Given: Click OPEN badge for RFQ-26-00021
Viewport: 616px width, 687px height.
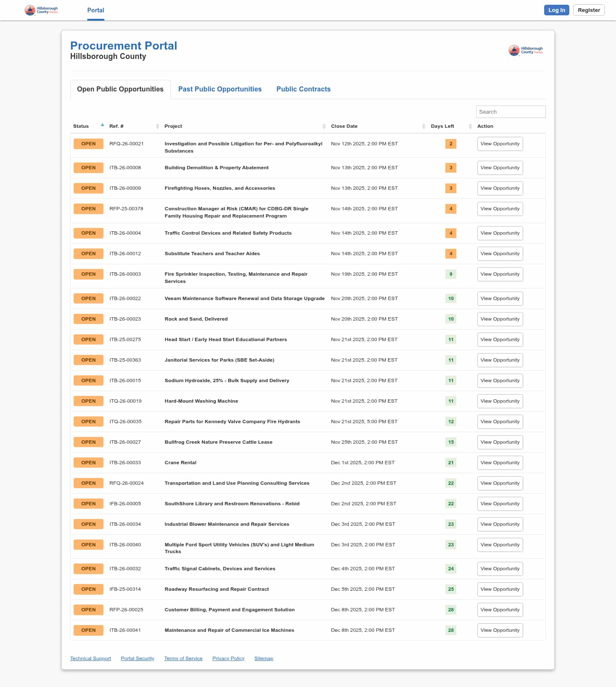Looking at the screenshot, I should tap(89, 144).
